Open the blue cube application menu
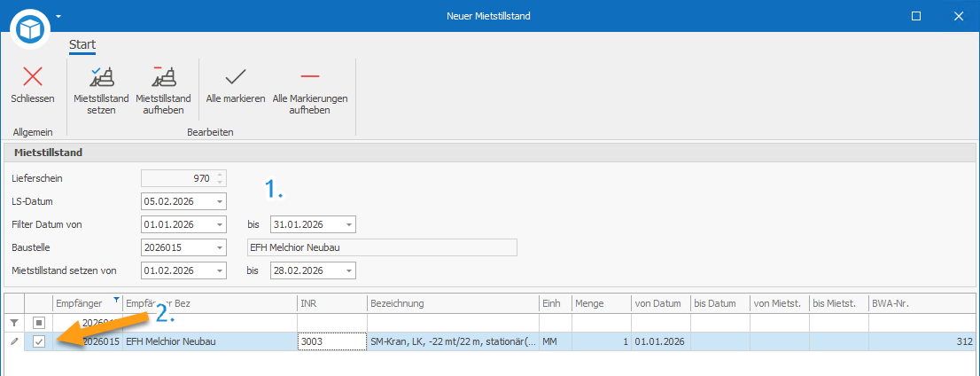The height and width of the screenshot is (376, 980). (29, 28)
